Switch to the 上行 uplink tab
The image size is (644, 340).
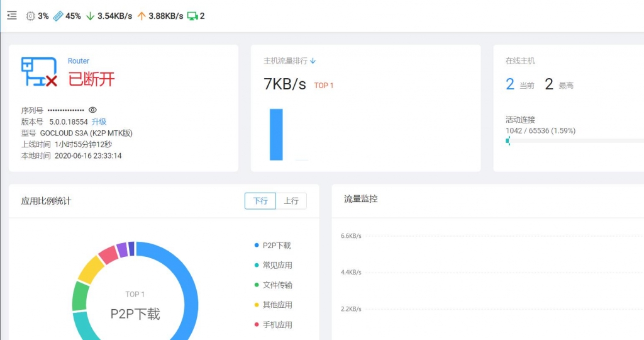tap(291, 201)
